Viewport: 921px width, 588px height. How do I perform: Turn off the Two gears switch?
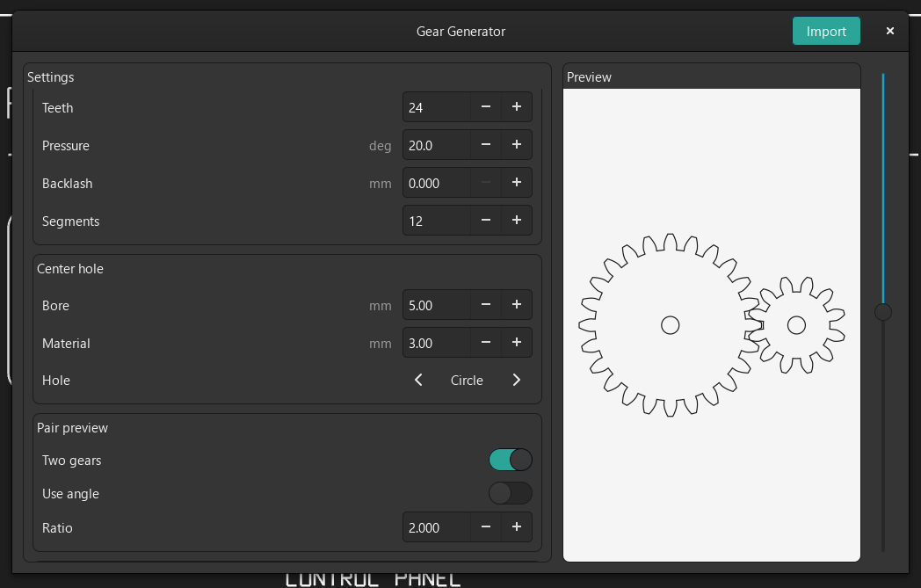pyautogui.click(x=511, y=460)
